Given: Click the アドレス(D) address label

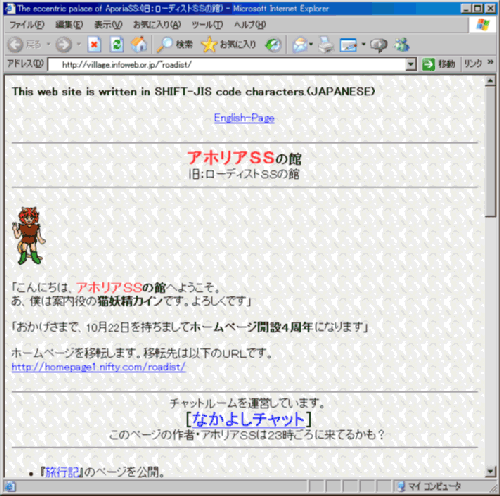Looking at the screenshot, I should click(x=25, y=63).
